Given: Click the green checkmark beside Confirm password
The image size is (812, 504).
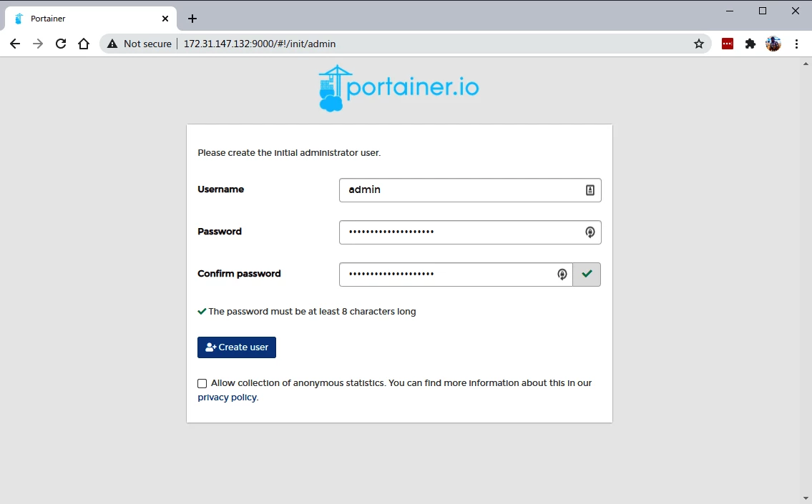Looking at the screenshot, I should pos(587,275).
